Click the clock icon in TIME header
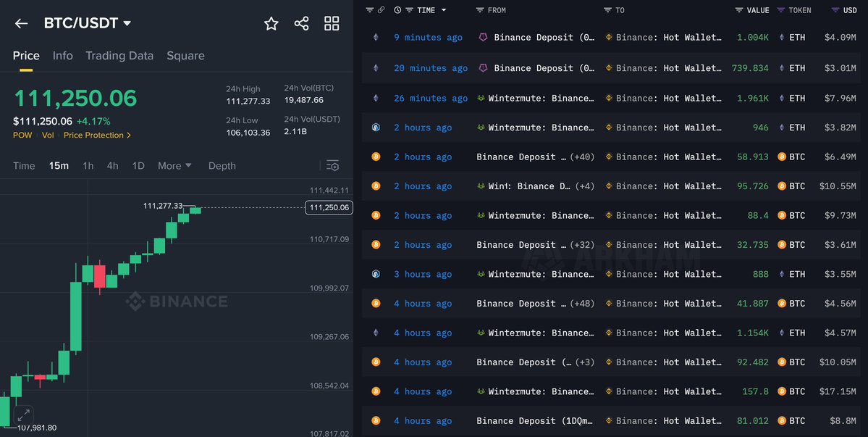Viewport: 868px width, 437px height. 397,10
